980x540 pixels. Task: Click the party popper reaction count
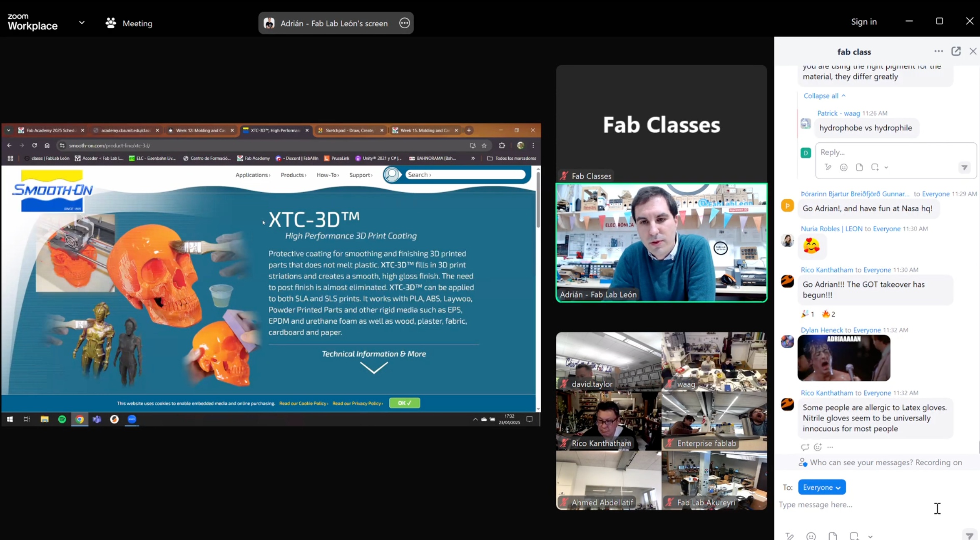[808, 314]
